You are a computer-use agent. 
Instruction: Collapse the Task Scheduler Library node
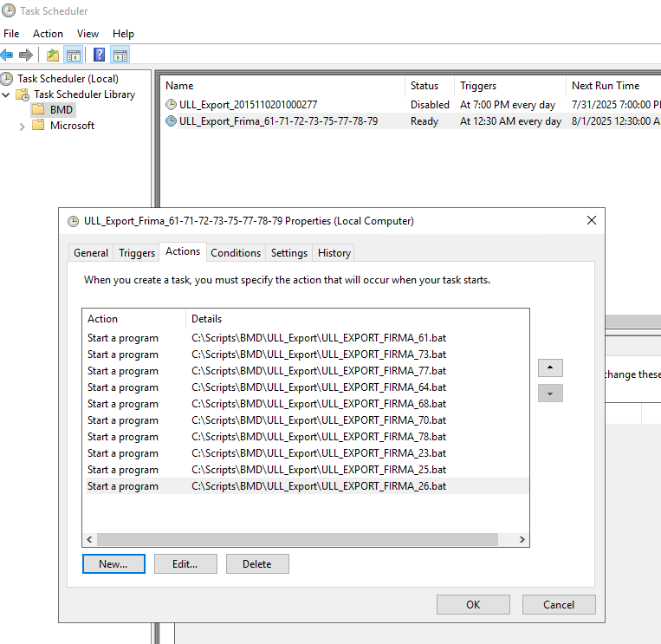(6, 94)
